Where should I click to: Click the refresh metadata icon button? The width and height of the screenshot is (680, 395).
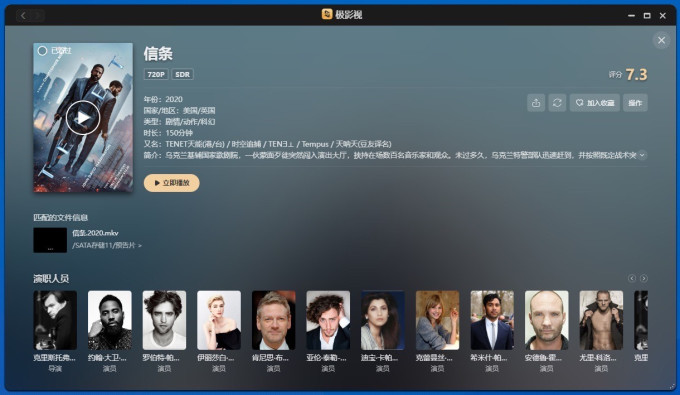[557, 103]
